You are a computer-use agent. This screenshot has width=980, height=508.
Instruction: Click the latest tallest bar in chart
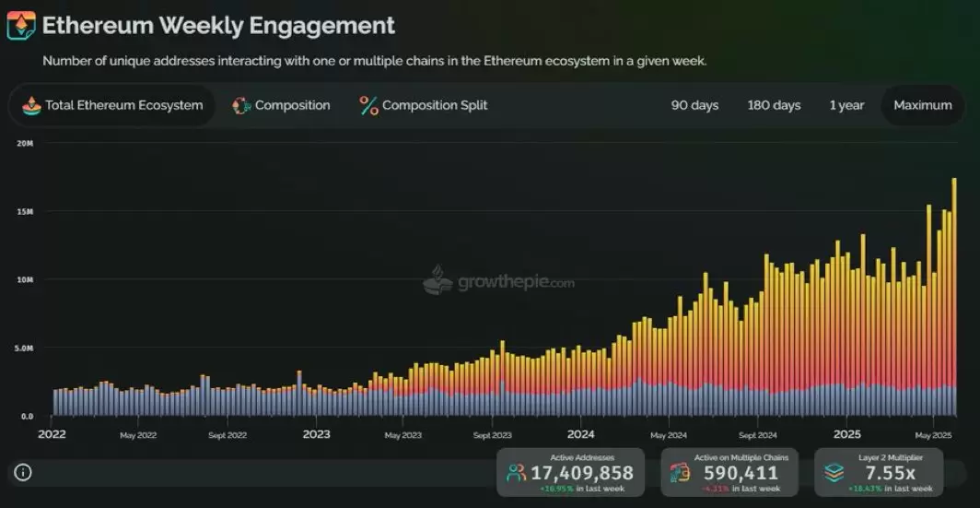pyautogui.click(x=954, y=297)
